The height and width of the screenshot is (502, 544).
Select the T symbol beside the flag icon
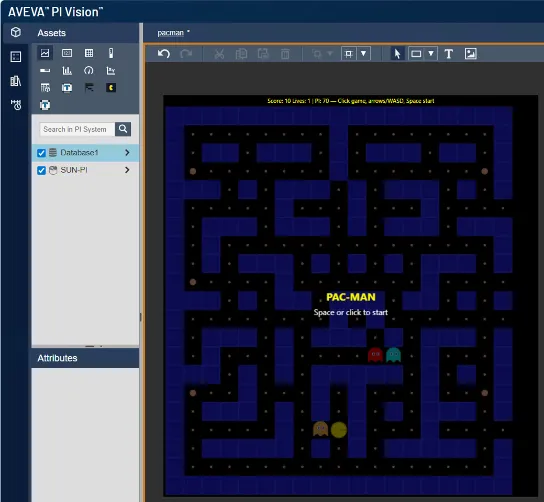coord(67,87)
